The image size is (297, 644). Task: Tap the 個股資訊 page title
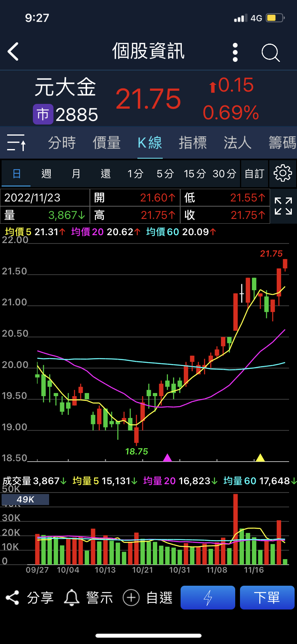tap(148, 52)
